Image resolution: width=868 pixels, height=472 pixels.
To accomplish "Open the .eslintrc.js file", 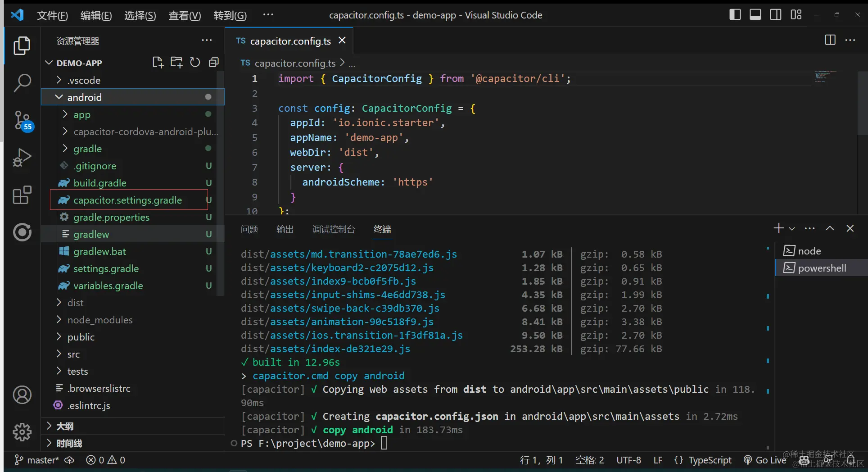I will pyautogui.click(x=89, y=405).
